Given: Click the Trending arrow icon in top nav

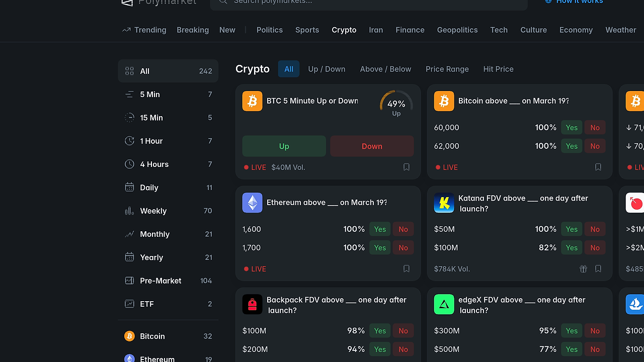Looking at the screenshot, I should tap(126, 30).
